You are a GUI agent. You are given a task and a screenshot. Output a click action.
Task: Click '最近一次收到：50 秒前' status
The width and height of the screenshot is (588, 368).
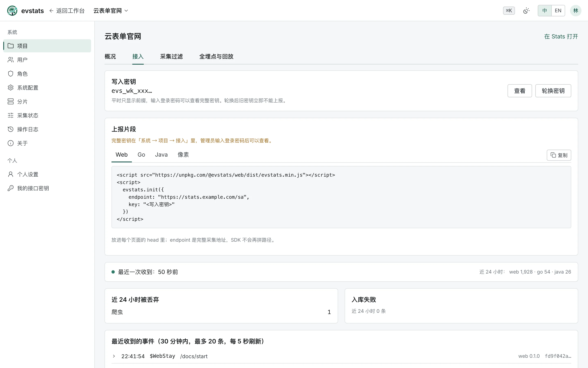148,272
